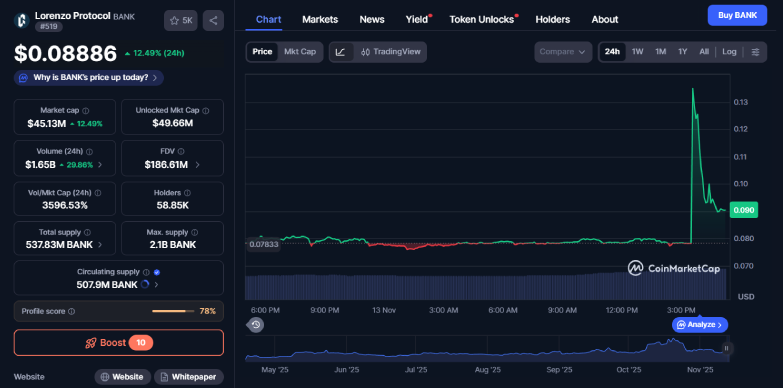Click the 0.090 current price label

pos(744,210)
